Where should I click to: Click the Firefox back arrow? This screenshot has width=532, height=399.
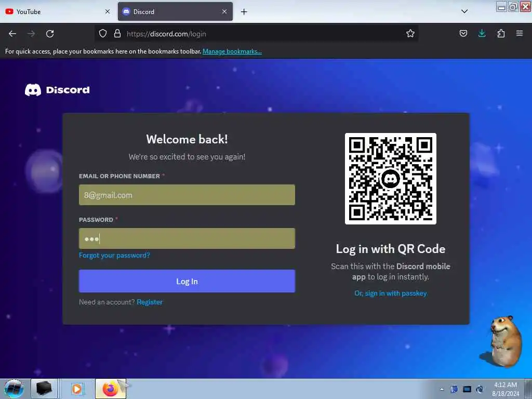tap(12, 34)
